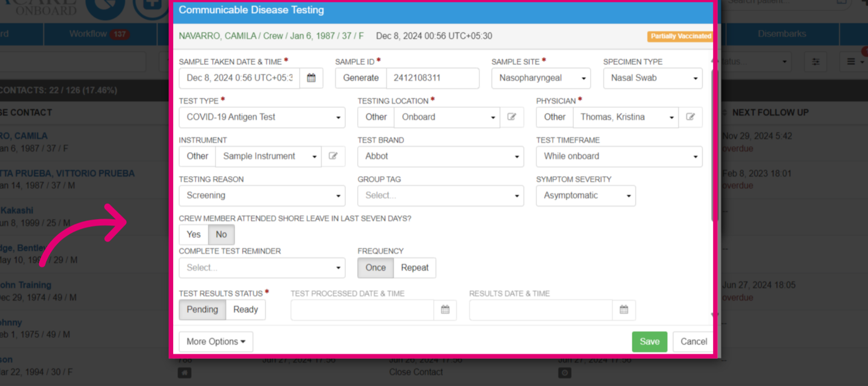Click Generate sample ID button
Image resolution: width=868 pixels, height=386 pixels.
pyautogui.click(x=361, y=78)
